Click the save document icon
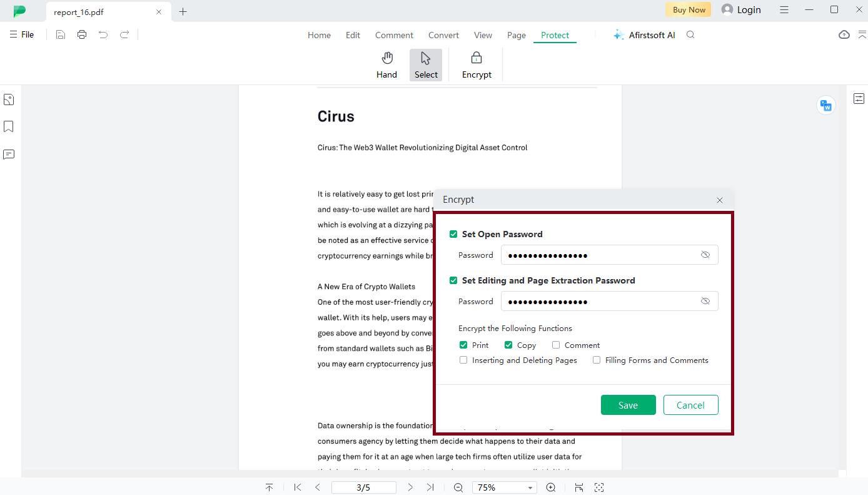This screenshot has width=868, height=495. (x=61, y=35)
